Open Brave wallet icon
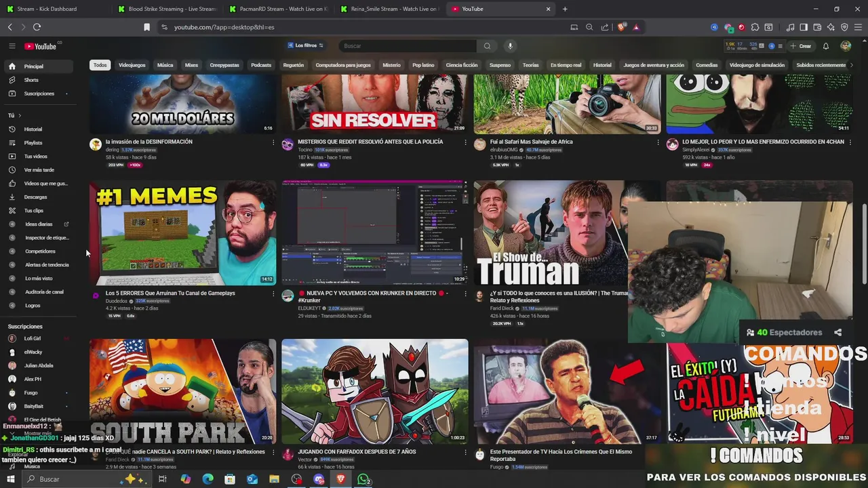Viewport: 868px width, 488px height. (x=817, y=27)
